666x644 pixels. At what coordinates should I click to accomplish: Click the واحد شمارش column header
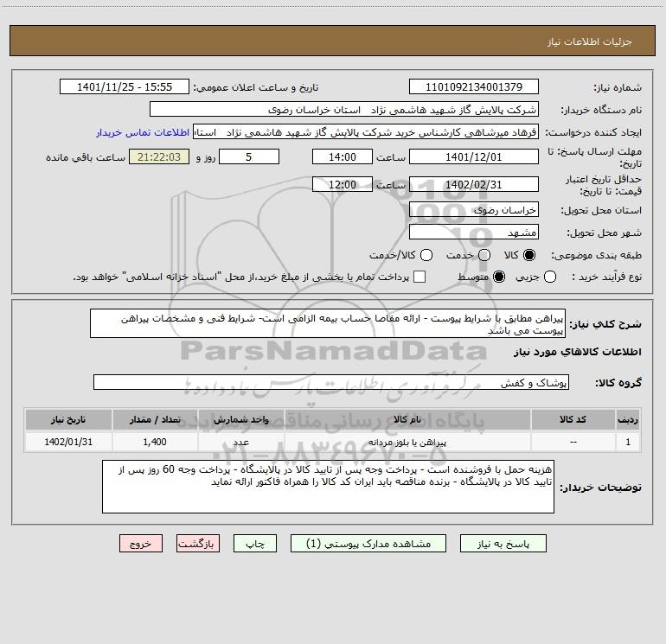click(x=240, y=419)
